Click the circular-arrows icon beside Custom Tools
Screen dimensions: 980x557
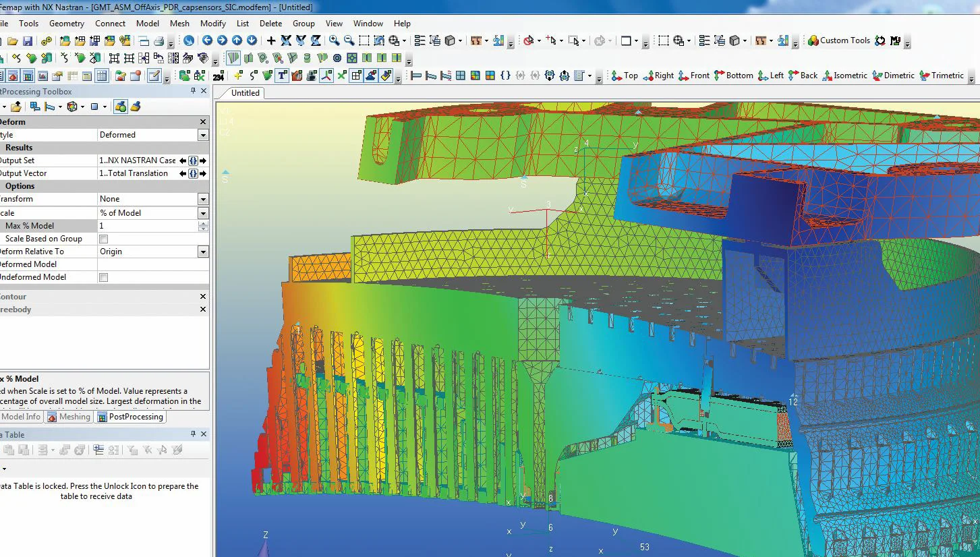(x=880, y=40)
